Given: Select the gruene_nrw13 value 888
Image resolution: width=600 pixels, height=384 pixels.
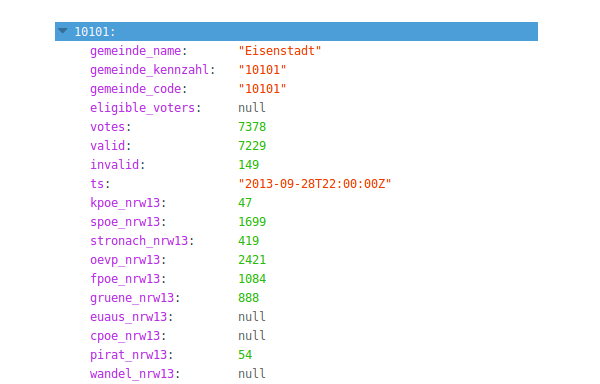Looking at the screenshot, I should click(x=248, y=298).
